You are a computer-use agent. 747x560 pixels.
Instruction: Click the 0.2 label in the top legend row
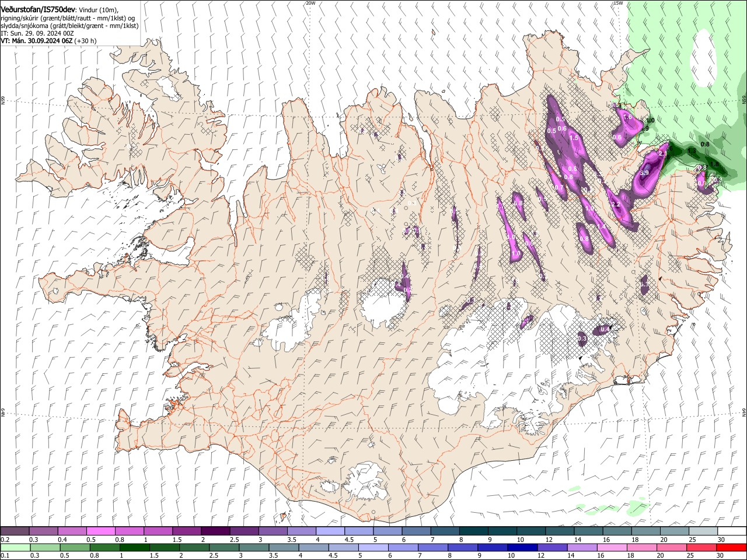click(5, 540)
